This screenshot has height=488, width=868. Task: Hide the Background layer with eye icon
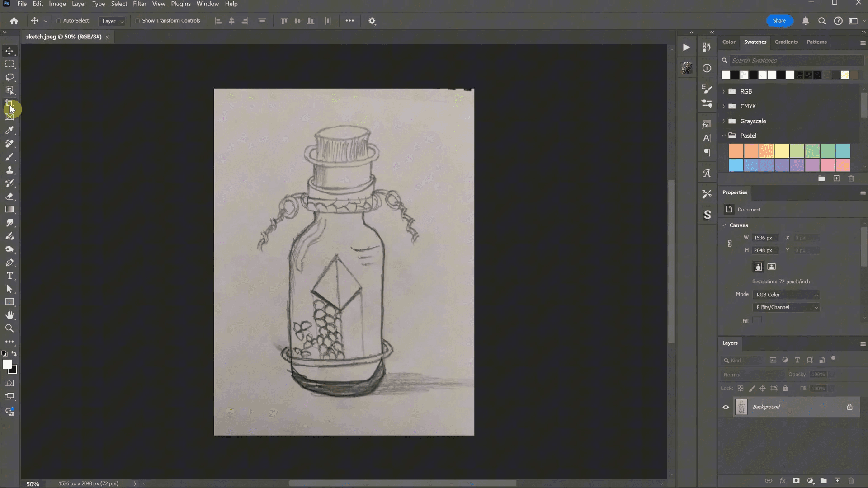(726, 407)
